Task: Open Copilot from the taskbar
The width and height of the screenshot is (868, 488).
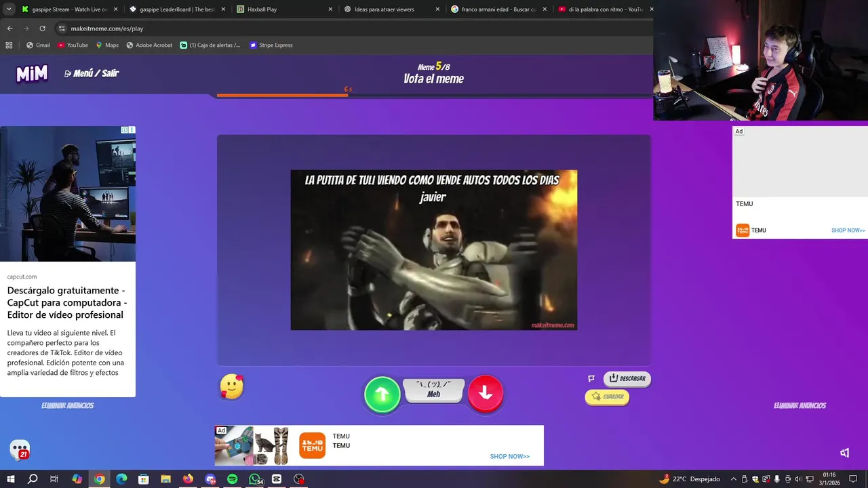Action: point(77,479)
